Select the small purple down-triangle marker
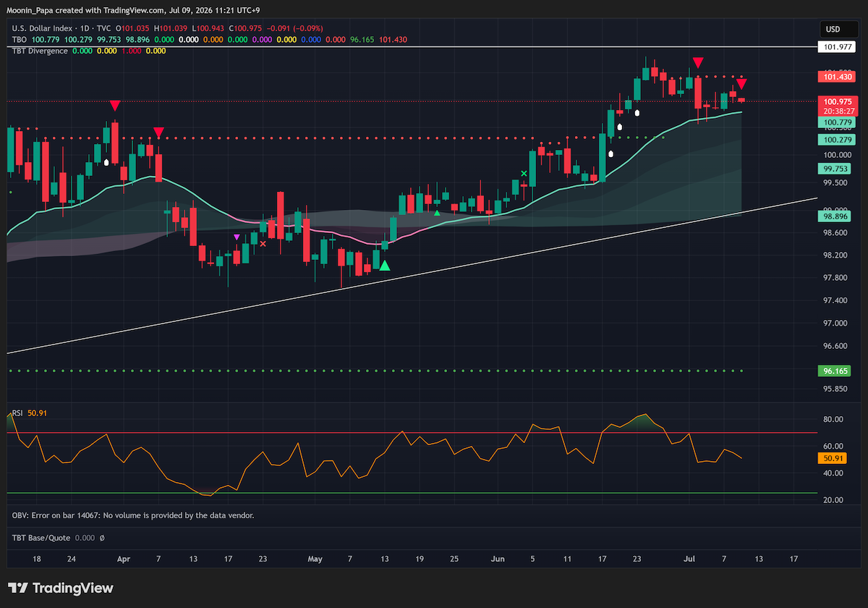The width and height of the screenshot is (868, 608). coord(237,237)
